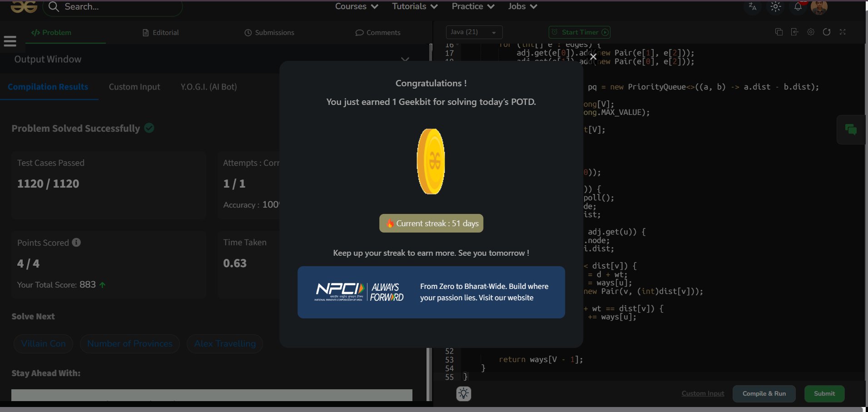The height and width of the screenshot is (412, 868).
Task: Open the hamburger sidebar menu
Action: [x=10, y=41]
